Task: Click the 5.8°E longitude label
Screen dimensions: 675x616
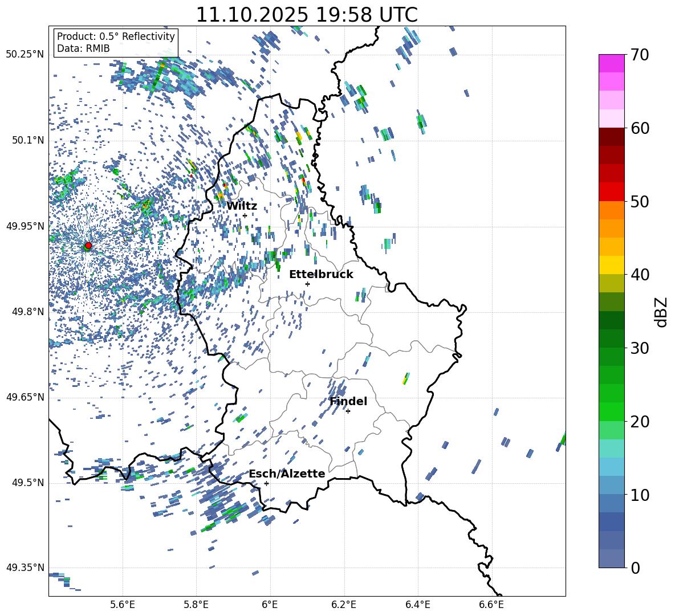Action: coord(196,605)
